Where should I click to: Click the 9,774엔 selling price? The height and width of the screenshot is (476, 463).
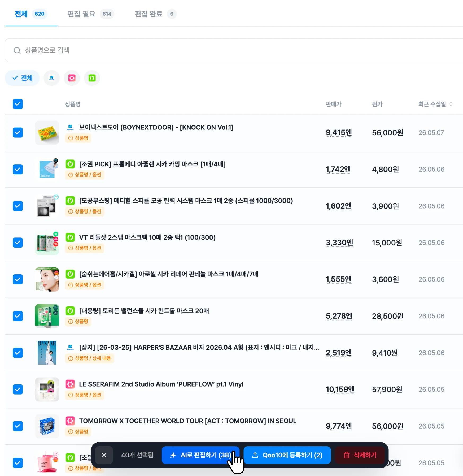tap(339, 426)
